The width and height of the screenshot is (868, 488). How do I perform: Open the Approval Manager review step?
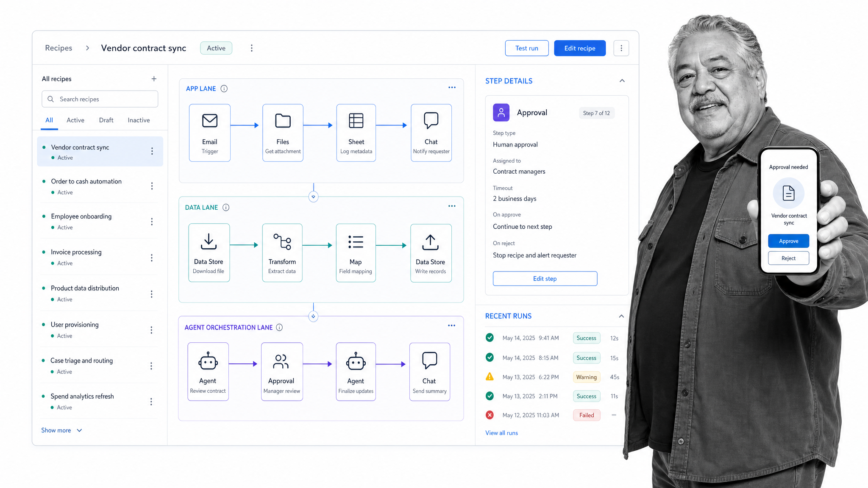coord(282,372)
